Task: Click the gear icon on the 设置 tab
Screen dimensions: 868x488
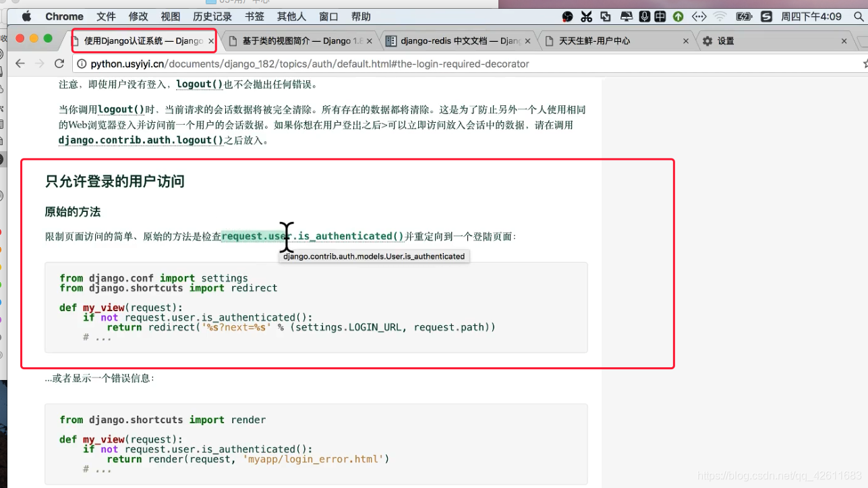Action: [x=707, y=41]
